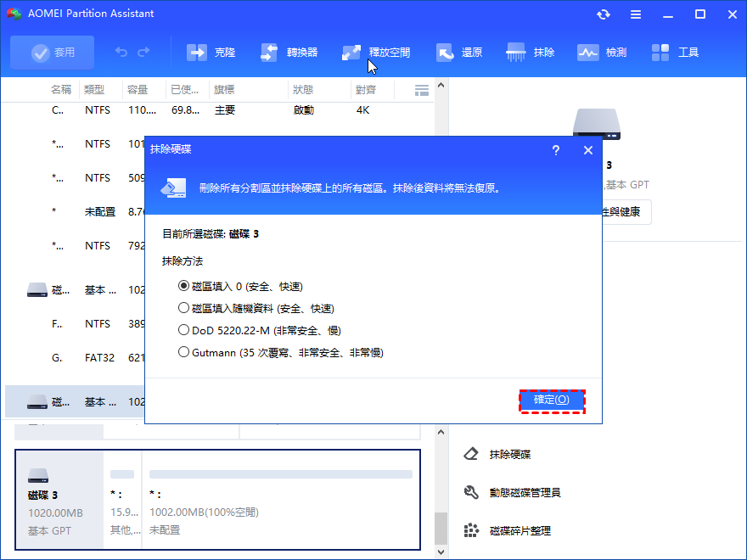Click the 名稱 column header
747x560 pixels.
tap(61, 90)
